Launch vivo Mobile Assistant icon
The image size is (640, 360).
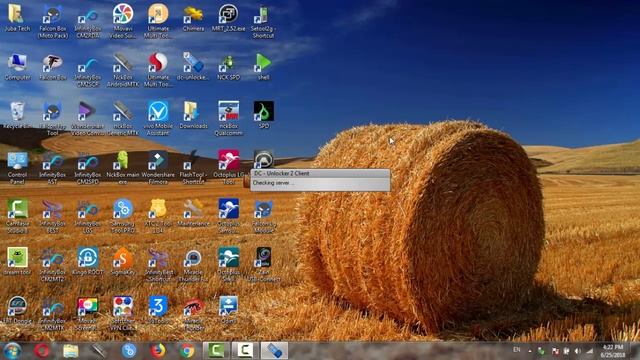158,118
